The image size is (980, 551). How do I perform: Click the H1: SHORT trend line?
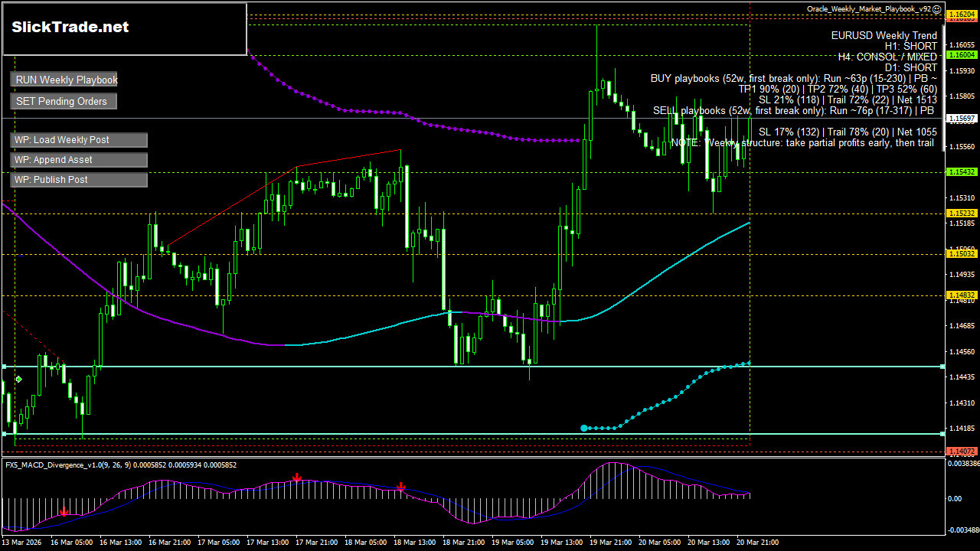[x=910, y=47]
